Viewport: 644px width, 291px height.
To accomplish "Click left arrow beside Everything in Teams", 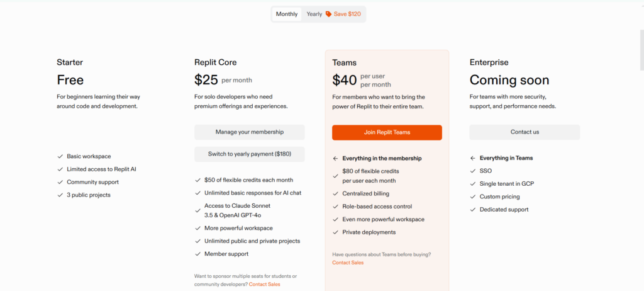I will click(473, 158).
